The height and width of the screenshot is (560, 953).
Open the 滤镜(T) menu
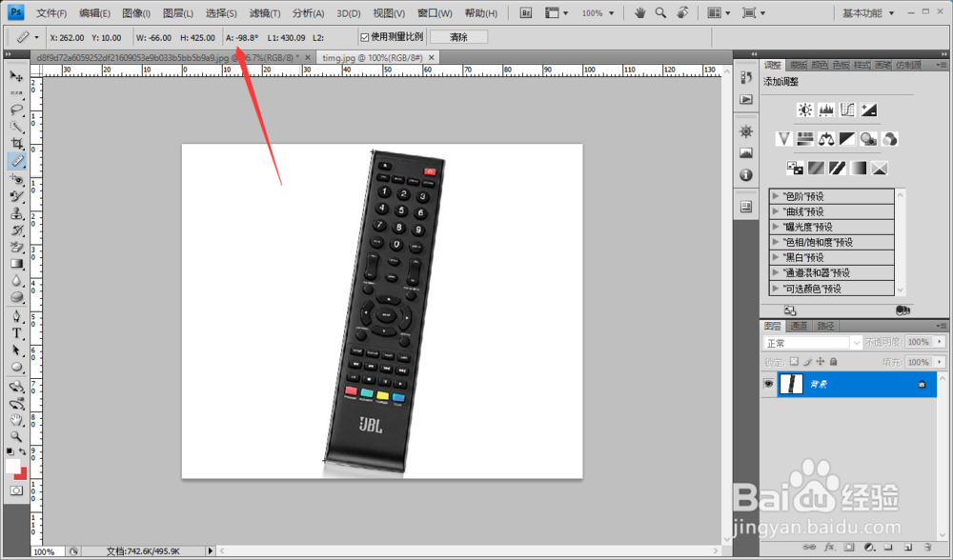point(265,12)
